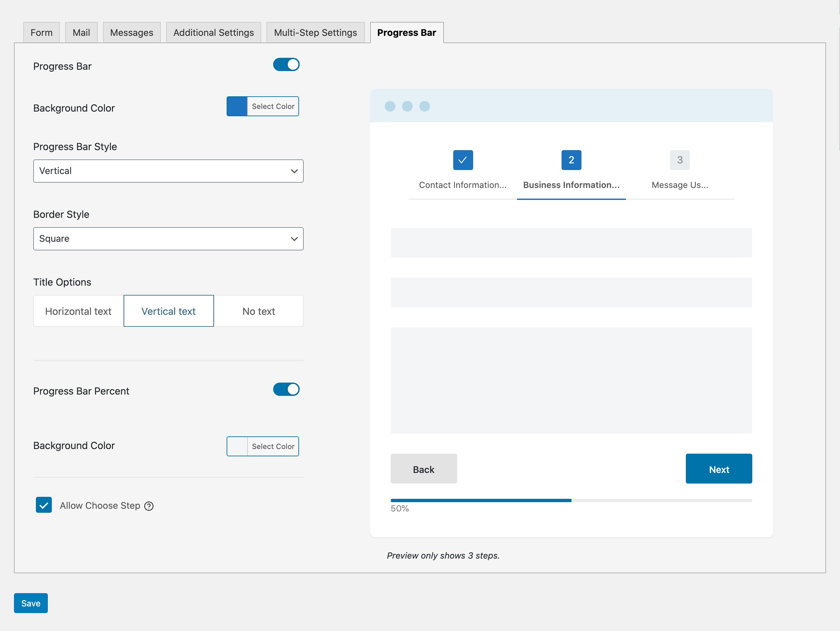Expand the Progress Bar Style dropdown
The image size is (840, 631).
pos(168,171)
